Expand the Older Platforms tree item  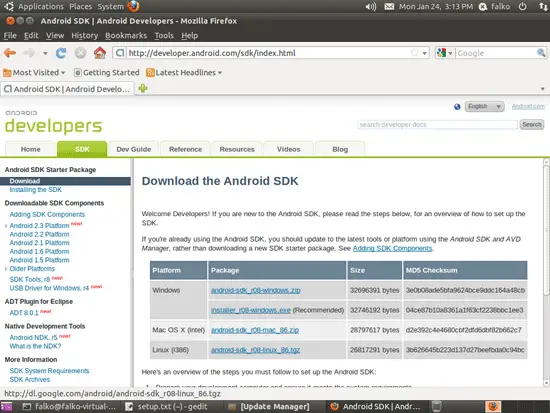pos(6,269)
